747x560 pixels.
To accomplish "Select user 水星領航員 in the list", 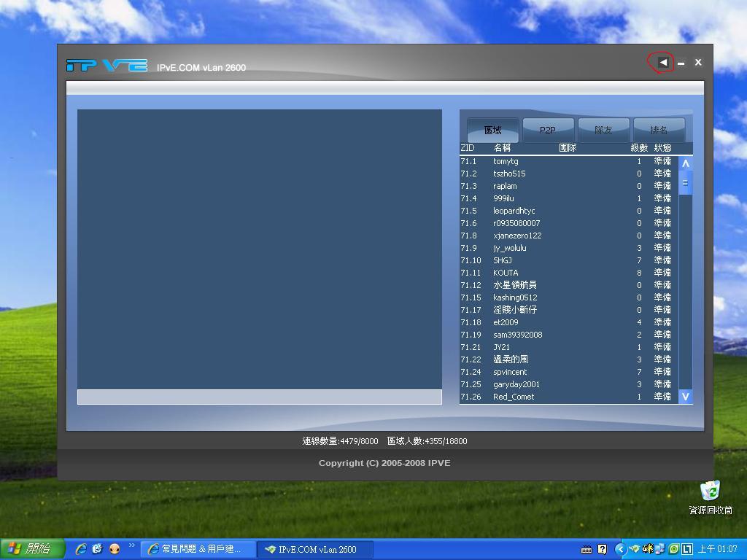I will click(569, 285).
